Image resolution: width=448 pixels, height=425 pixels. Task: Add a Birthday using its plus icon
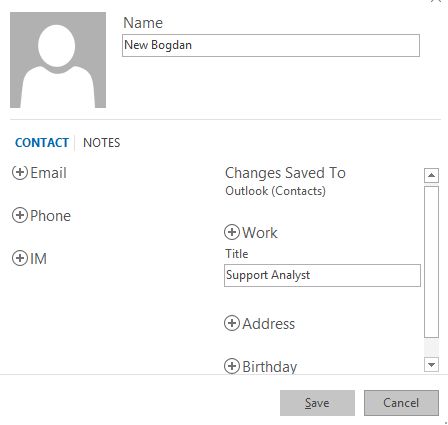(x=232, y=366)
